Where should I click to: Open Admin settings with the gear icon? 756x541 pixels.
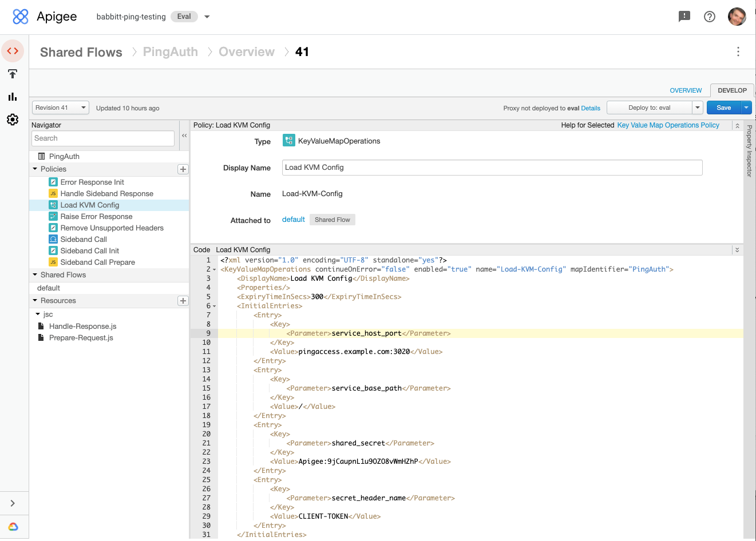(13, 120)
